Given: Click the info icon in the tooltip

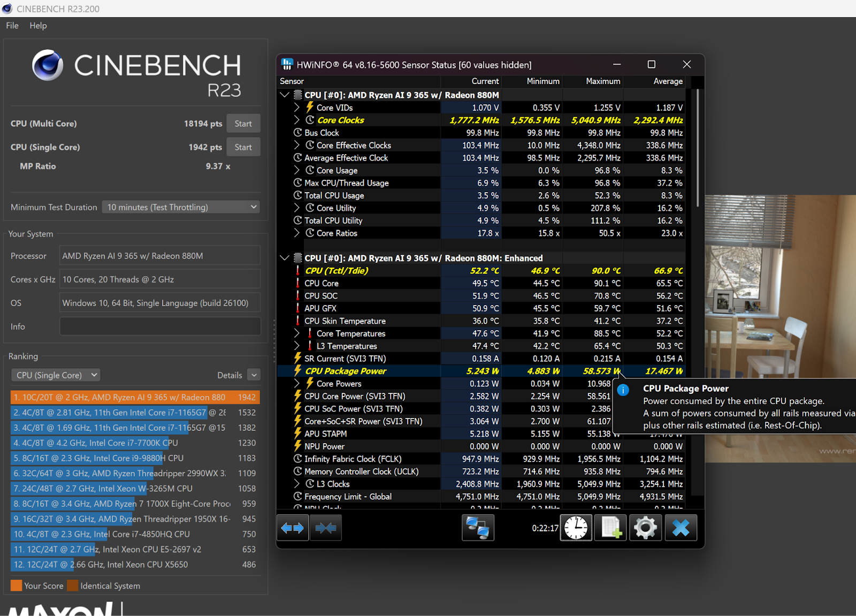Looking at the screenshot, I should pyautogui.click(x=623, y=390).
